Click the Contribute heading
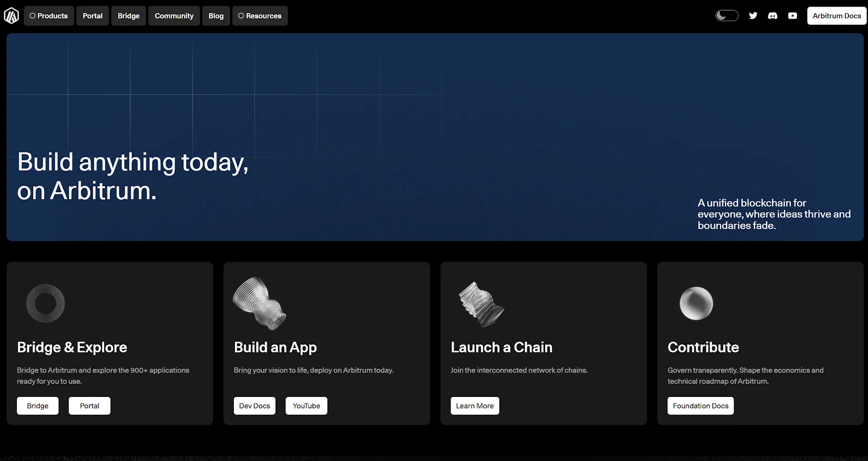Screen dimensions: 868x461 point(703,348)
